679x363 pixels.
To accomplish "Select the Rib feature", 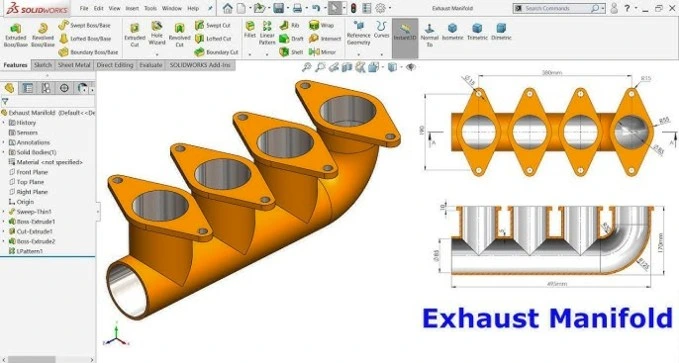I will (289, 25).
